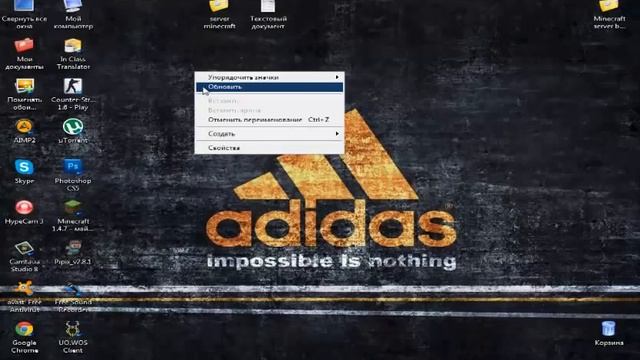The width and height of the screenshot is (640, 360).
Task: Open the Свернуть все окна desktop icon
Action: click(x=24, y=6)
